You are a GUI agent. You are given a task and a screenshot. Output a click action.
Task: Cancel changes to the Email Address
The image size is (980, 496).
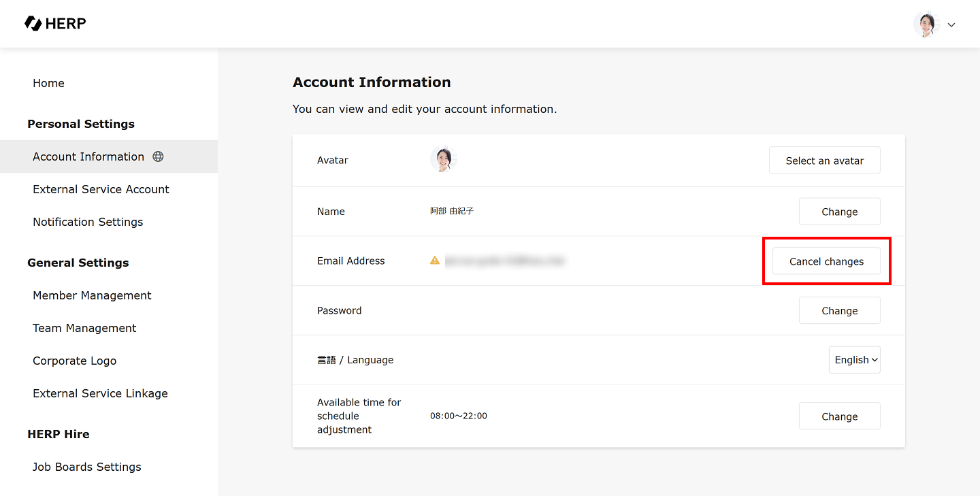[x=826, y=261]
